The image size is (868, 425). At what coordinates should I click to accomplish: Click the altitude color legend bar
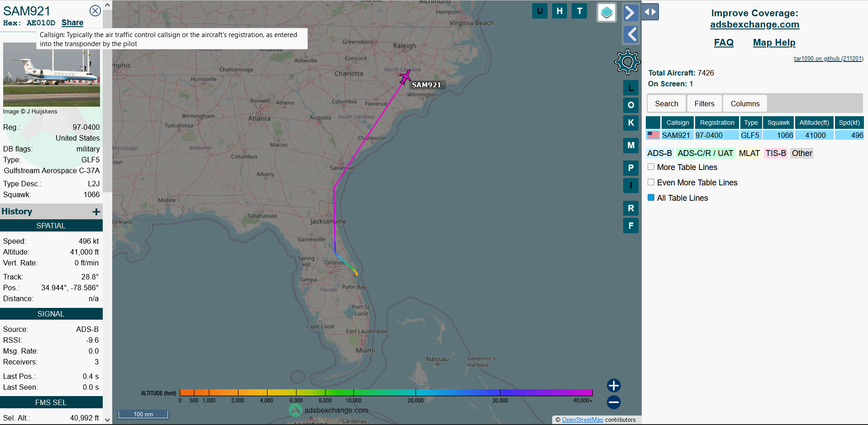386,392
